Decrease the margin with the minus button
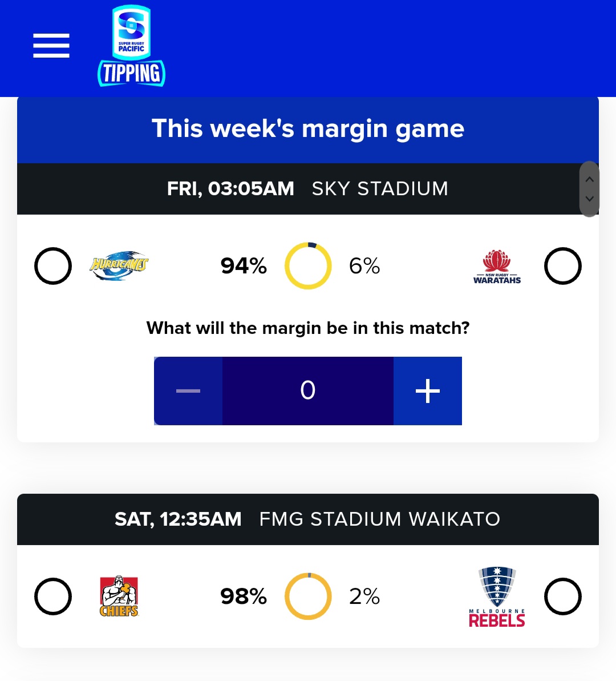Viewport: 616px width, 681px height. click(x=188, y=391)
